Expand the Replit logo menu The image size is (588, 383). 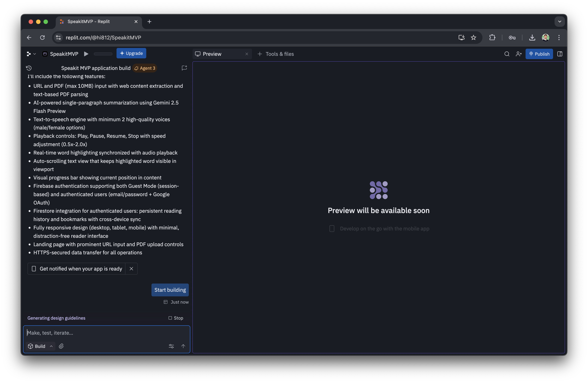click(x=31, y=54)
